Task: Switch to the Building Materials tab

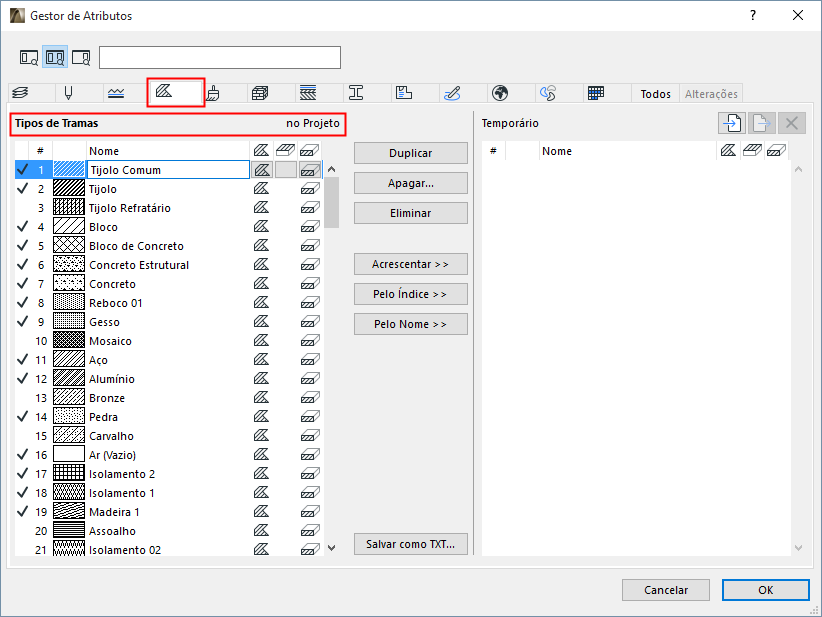Action: [260, 93]
